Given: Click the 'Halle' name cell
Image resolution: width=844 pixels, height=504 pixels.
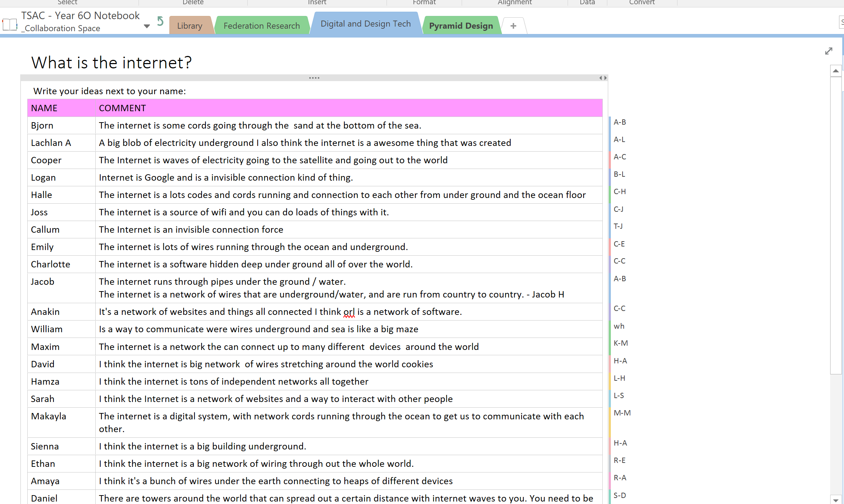Looking at the screenshot, I should [x=62, y=195].
